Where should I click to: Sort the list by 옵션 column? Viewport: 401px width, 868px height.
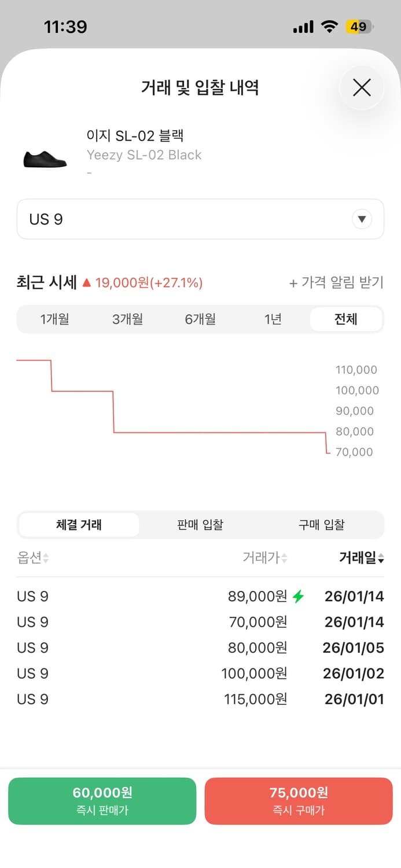(x=33, y=558)
